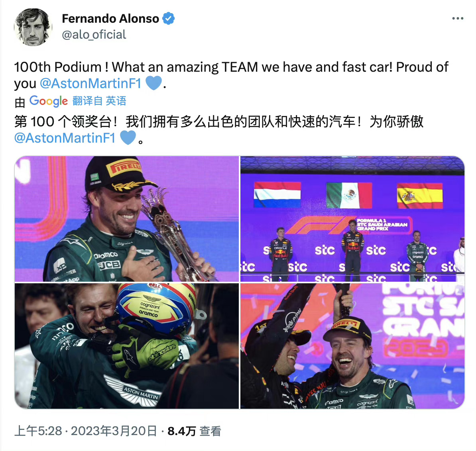
Task: Open champagne celebration photo
Action: coord(352,346)
